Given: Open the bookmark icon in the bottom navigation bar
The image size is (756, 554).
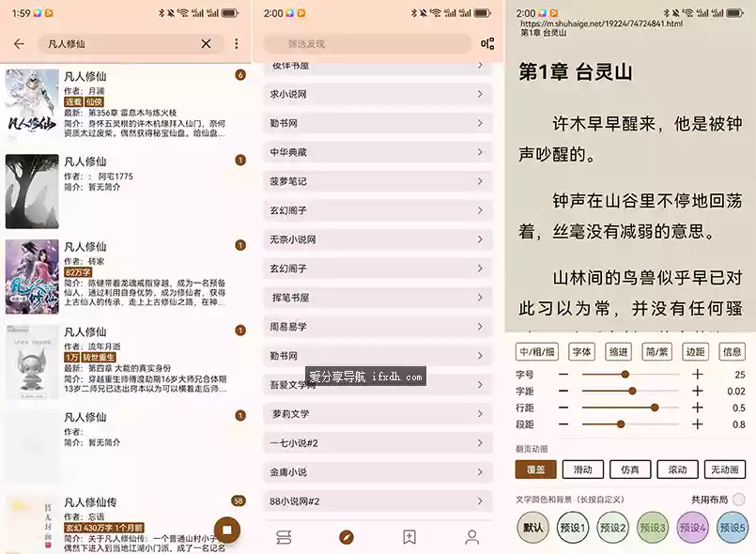Looking at the screenshot, I should (409, 537).
